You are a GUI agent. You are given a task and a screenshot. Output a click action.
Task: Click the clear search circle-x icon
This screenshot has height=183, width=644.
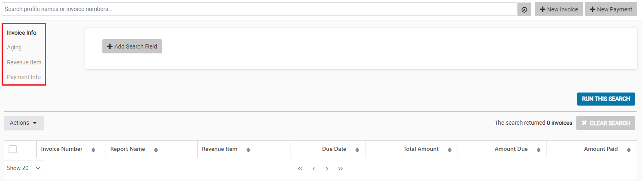tap(524, 9)
